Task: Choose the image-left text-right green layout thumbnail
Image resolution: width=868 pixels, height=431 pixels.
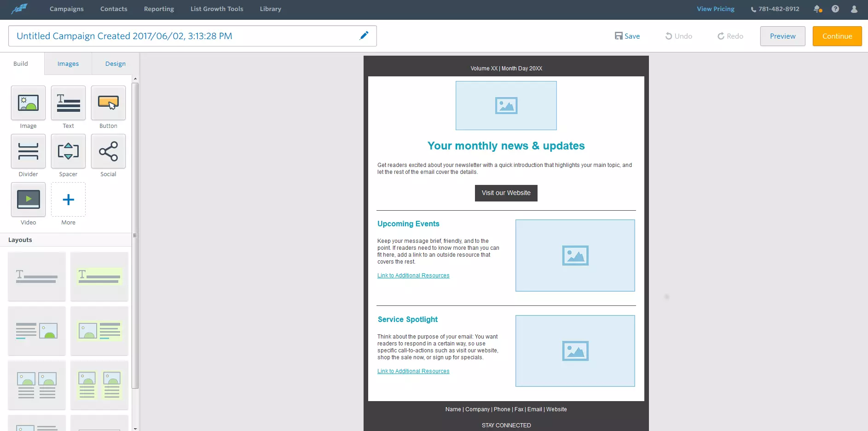Action: click(99, 331)
